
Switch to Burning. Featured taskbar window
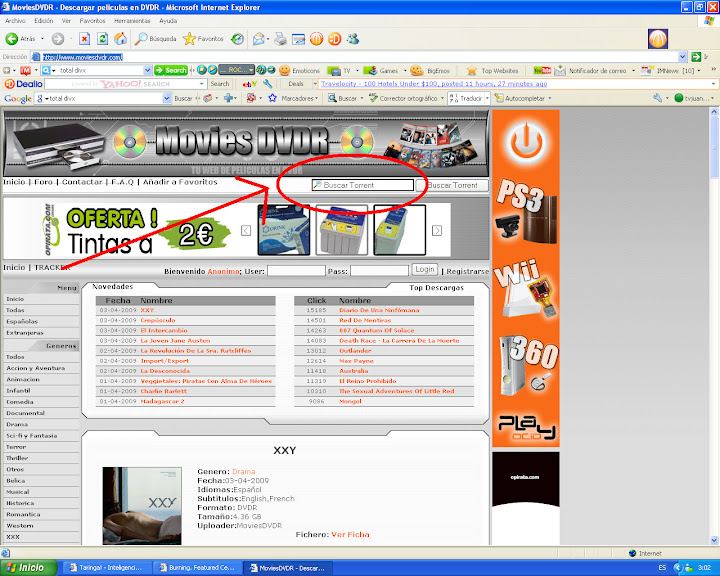click(x=196, y=568)
